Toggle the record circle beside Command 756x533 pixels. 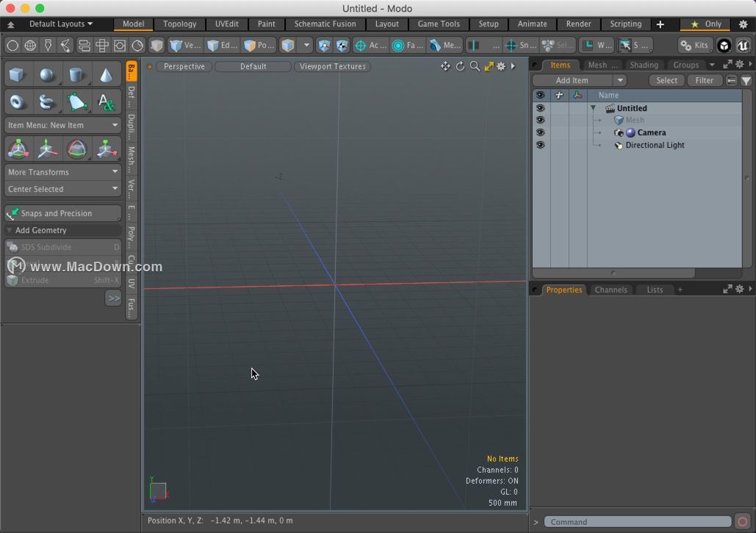point(743,522)
